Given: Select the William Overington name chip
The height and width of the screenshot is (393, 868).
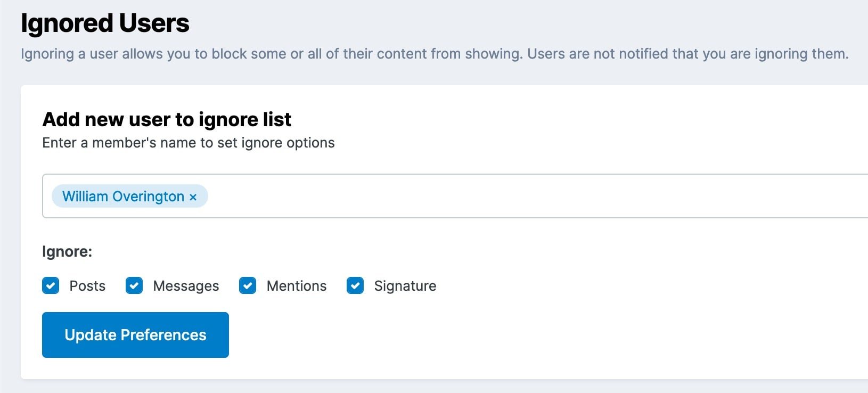Looking at the screenshot, I should coord(123,196).
